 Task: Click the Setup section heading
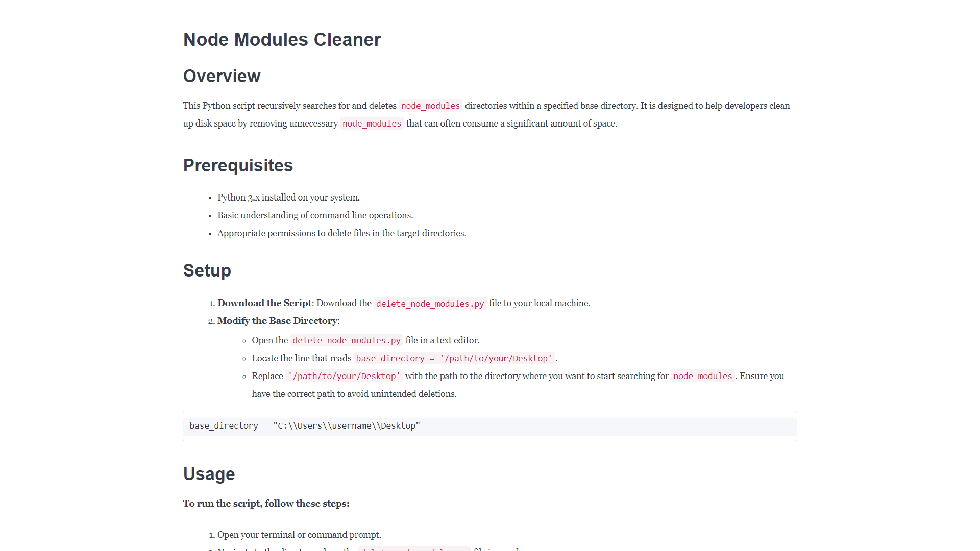click(x=207, y=270)
